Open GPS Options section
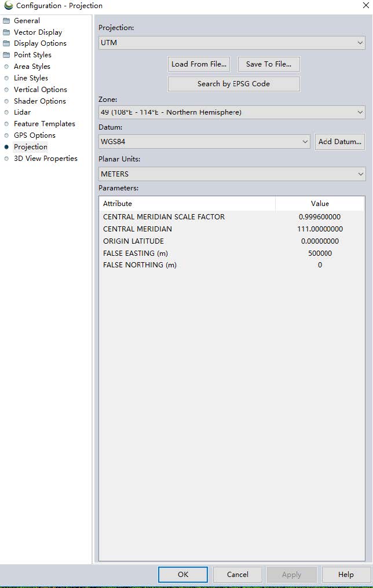This screenshot has height=588, width=373. [x=34, y=135]
